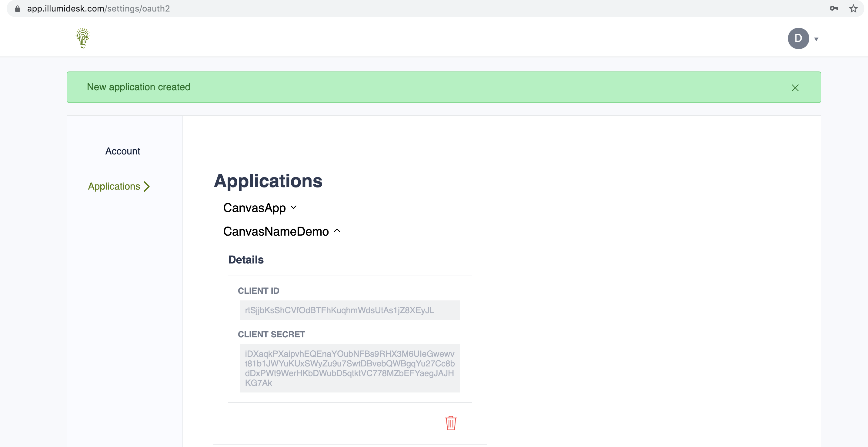Click the site lock icon in address bar
The height and width of the screenshot is (447, 868).
(18, 8)
